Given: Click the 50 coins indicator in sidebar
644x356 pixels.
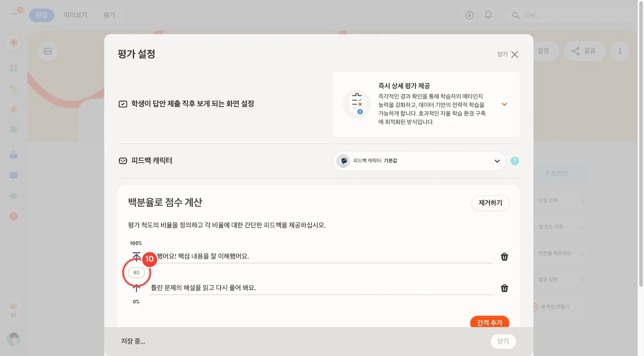Looking at the screenshot, I should 14,310.
